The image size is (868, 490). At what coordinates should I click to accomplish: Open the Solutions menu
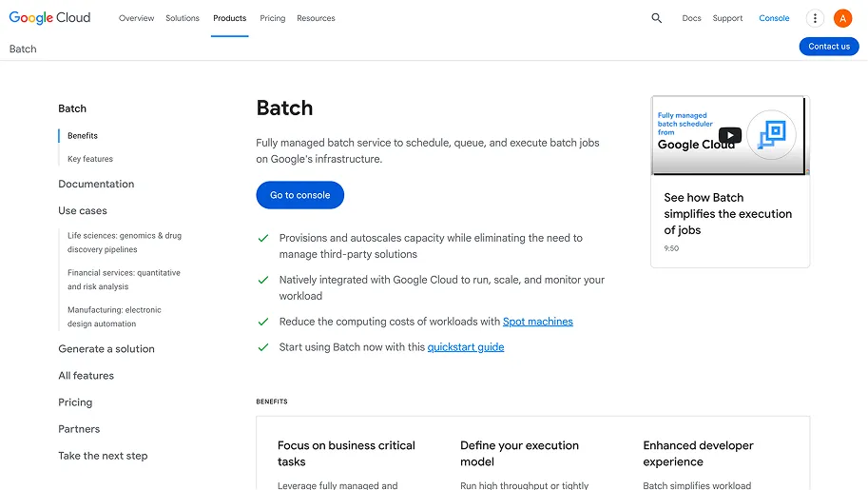[183, 18]
